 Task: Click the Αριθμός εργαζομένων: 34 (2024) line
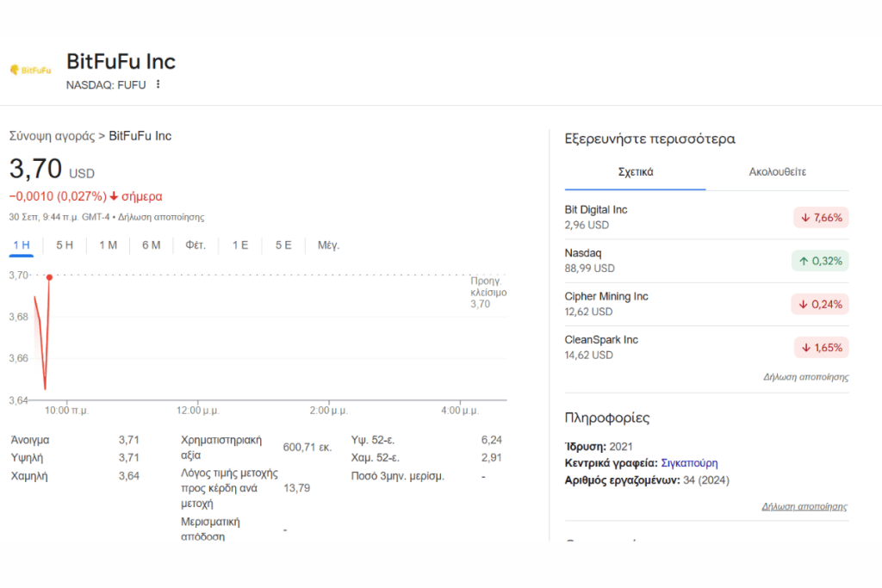click(x=647, y=480)
